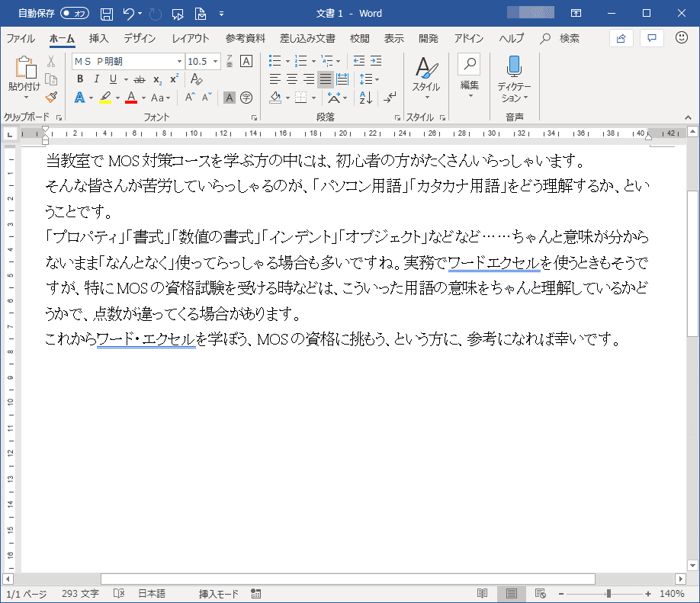Click the Cut scissors icon

[51, 61]
